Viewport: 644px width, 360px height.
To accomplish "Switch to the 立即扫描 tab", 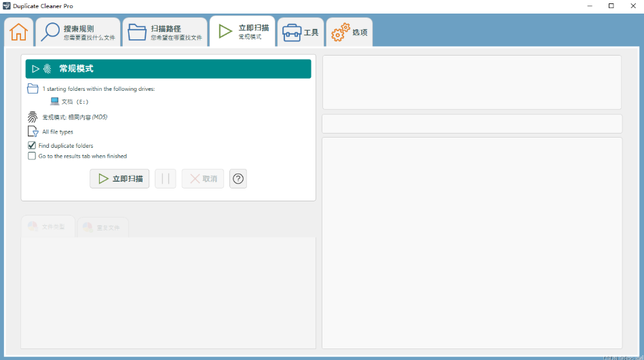I will [x=242, y=32].
